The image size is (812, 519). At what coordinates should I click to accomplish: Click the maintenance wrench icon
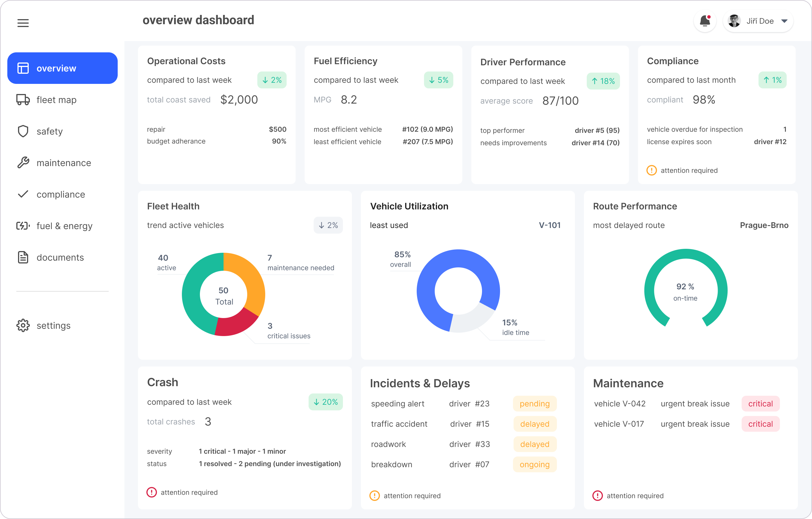tap(23, 163)
